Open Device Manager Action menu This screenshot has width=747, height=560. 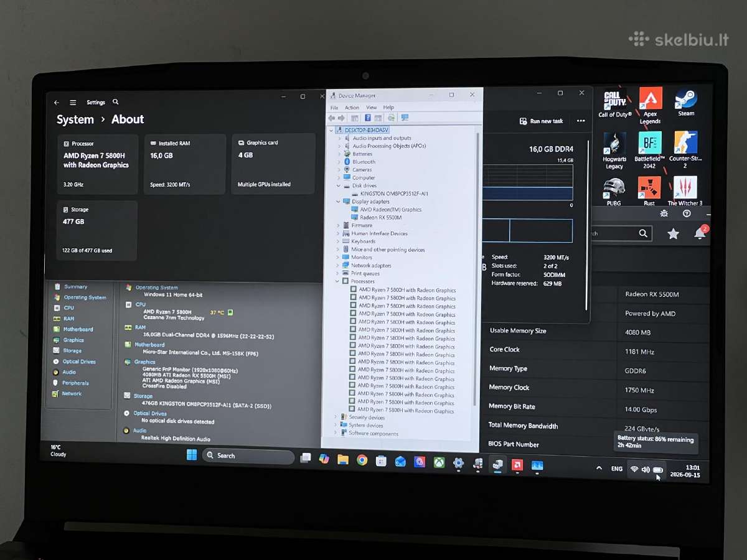point(352,108)
